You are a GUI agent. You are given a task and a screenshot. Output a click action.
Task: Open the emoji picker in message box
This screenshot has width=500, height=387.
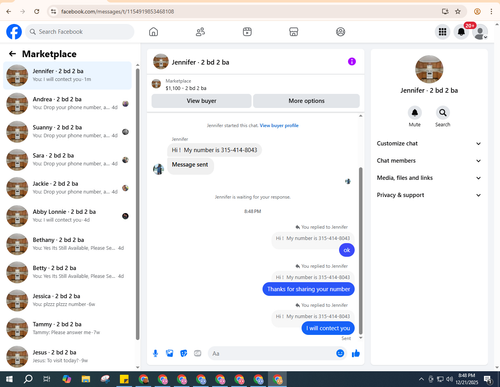[340, 353]
